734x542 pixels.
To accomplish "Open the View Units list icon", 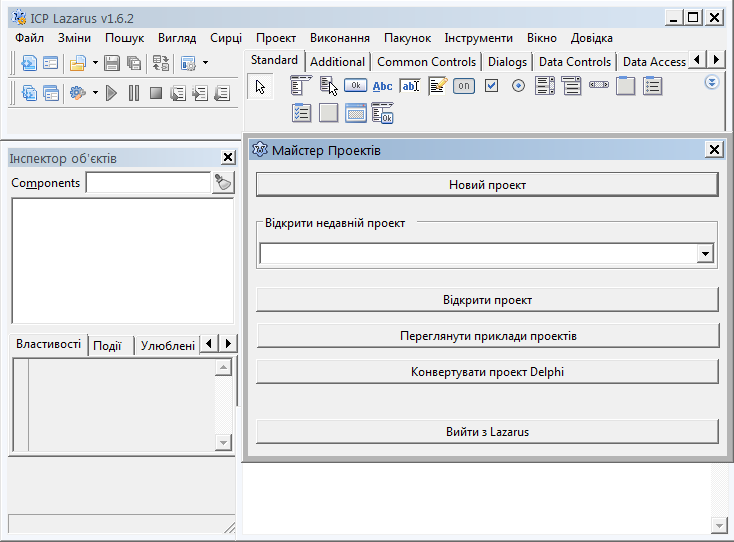I will point(29,93).
